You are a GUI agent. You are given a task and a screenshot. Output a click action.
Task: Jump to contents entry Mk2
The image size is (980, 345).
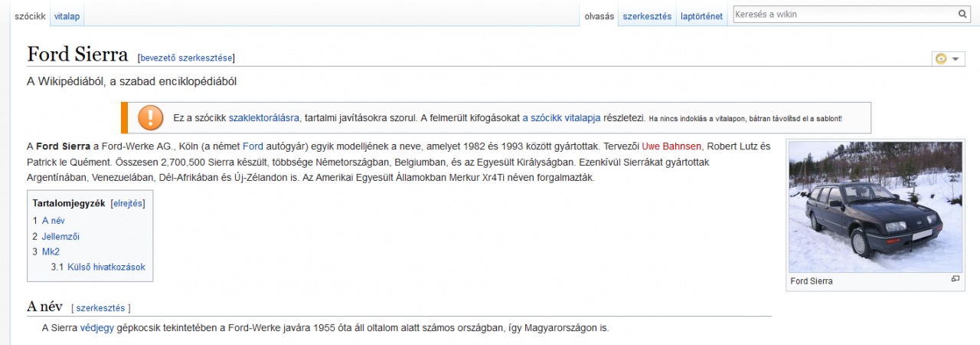click(51, 251)
